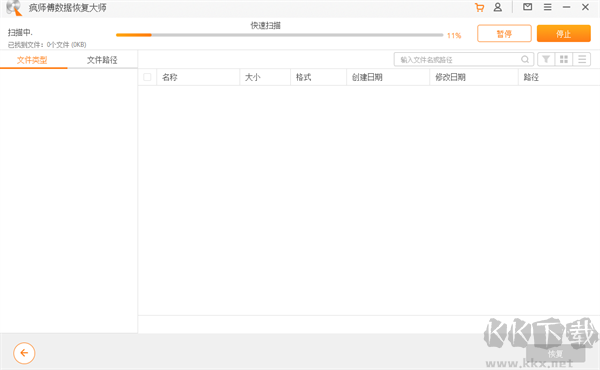This screenshot has height=370, width=600.
Task: Click the 扫描中 status text
Action: tap(20, 33)
